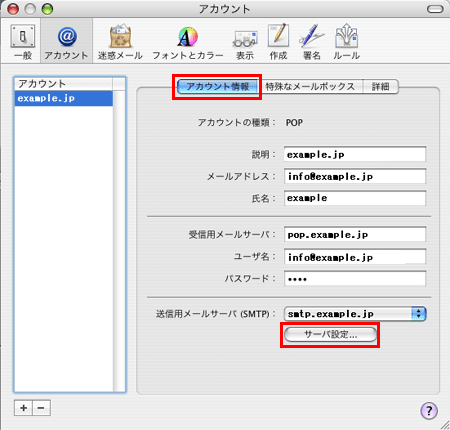Click the パスワード password field
Screen dimensions: 450x430
(355, 278)
